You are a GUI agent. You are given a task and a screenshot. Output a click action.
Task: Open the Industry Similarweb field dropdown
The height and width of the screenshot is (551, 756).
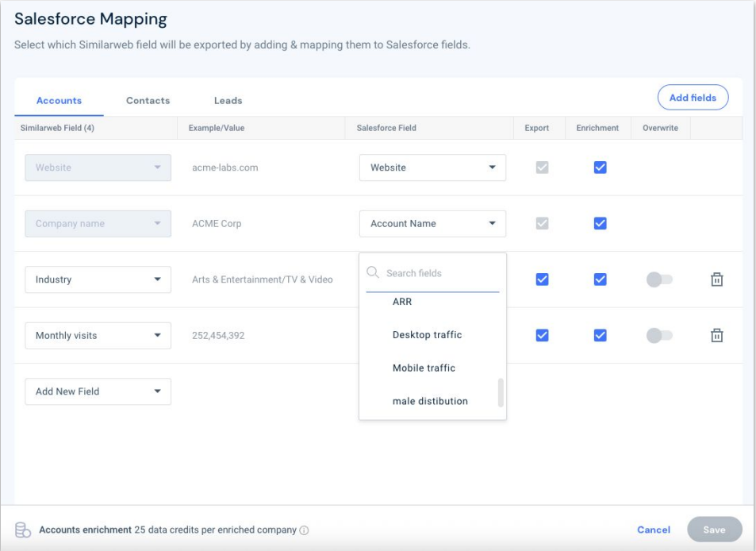tap(98, 279)
